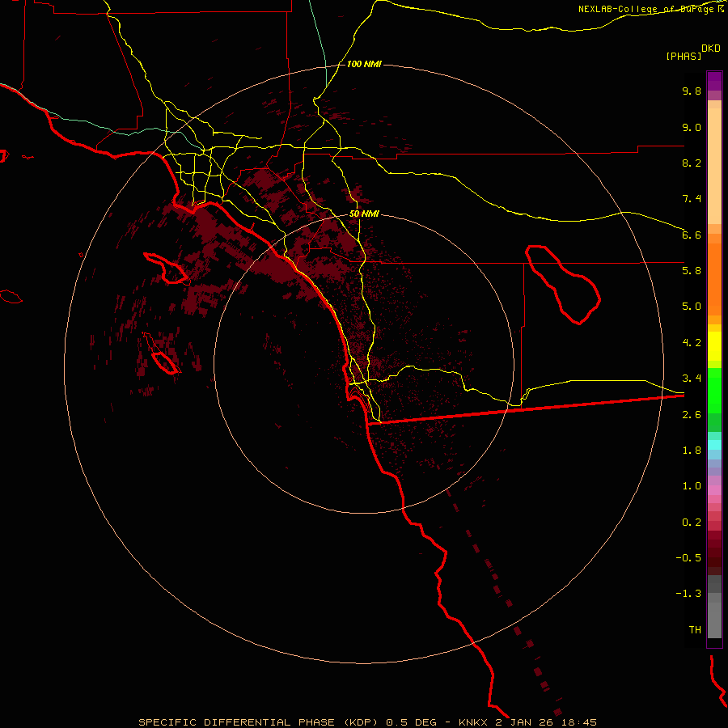Click the 100 NMI range ring label
The image size is (728, 728).
363,64
